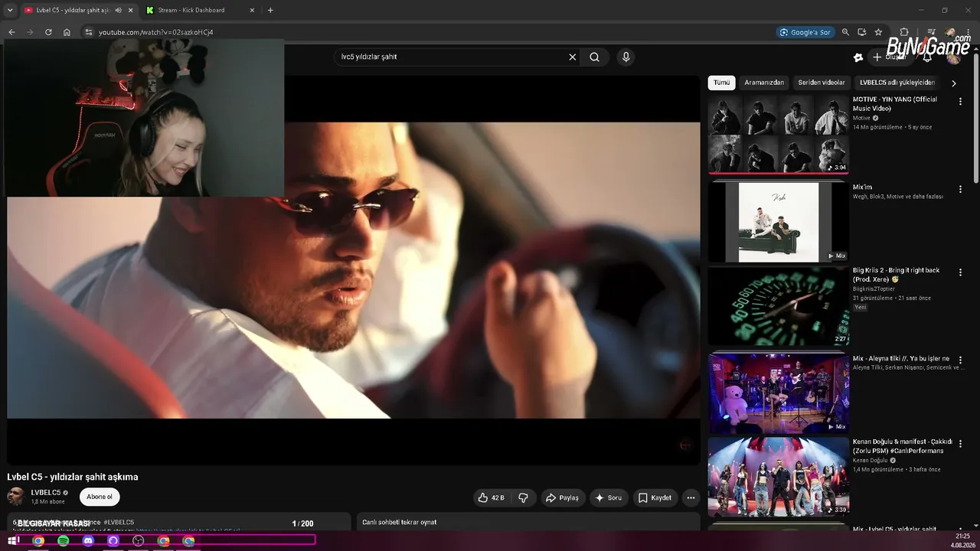Reload the YouTube page
This screenshot has width=980, height=551.
pos(48,32)
